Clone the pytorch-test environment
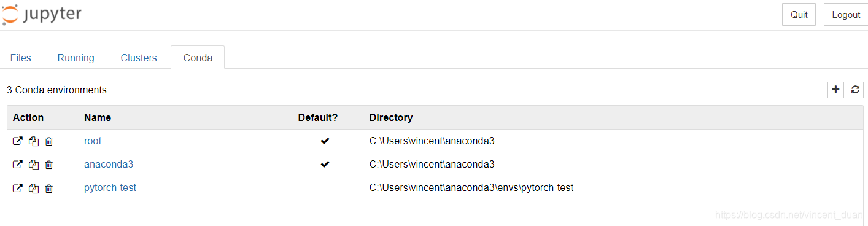This screenshot has height=226, width=868. coord(34,188)
